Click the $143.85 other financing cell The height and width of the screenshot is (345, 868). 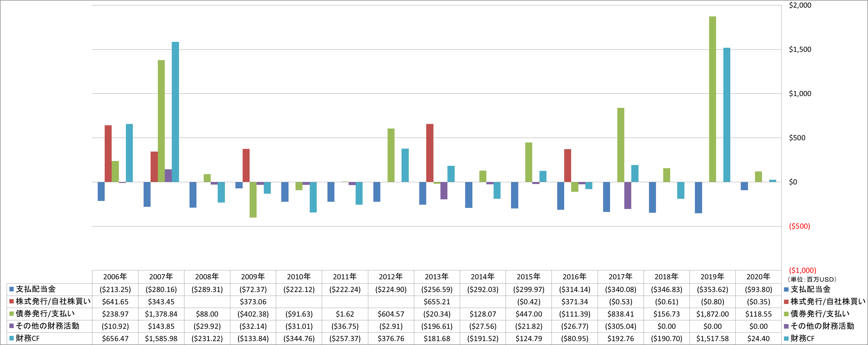(161, 326)
